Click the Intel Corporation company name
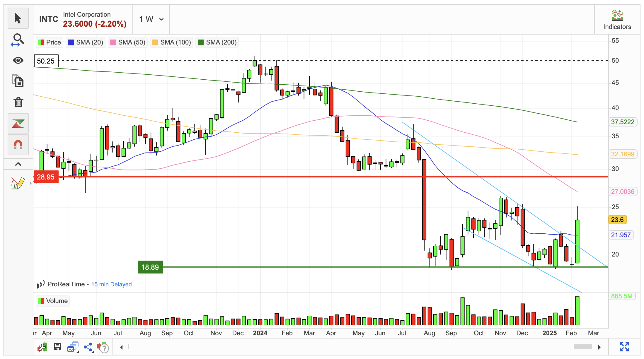 click(x=87, y=14)
